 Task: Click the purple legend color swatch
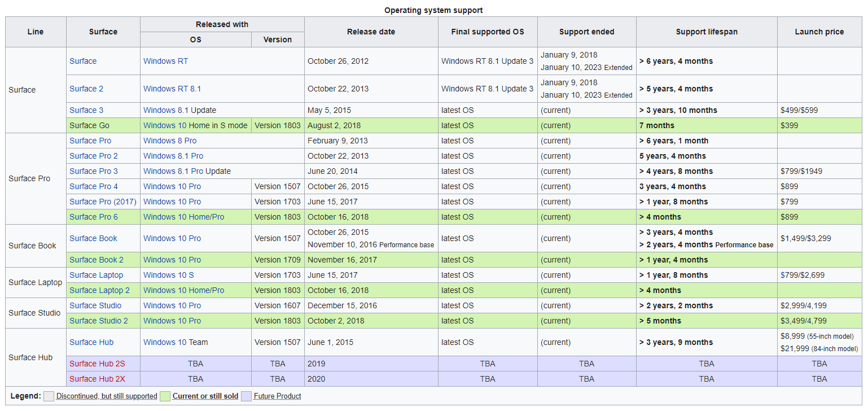coord(246,396)
